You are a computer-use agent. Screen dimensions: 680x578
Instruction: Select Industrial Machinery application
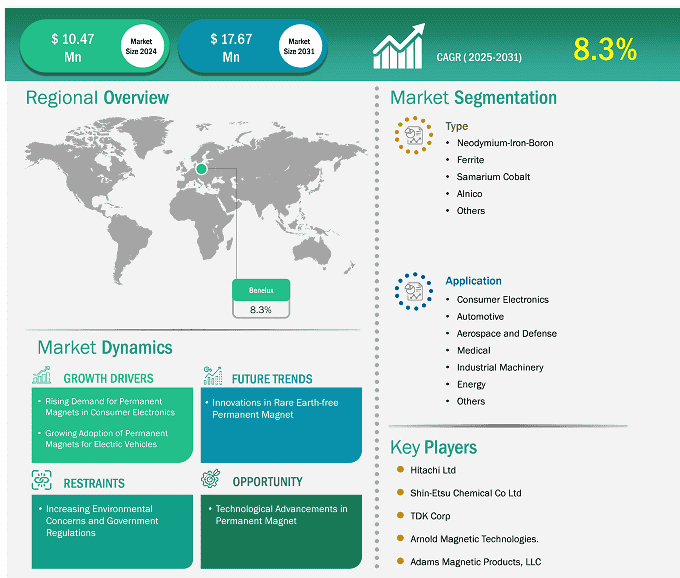500,367
